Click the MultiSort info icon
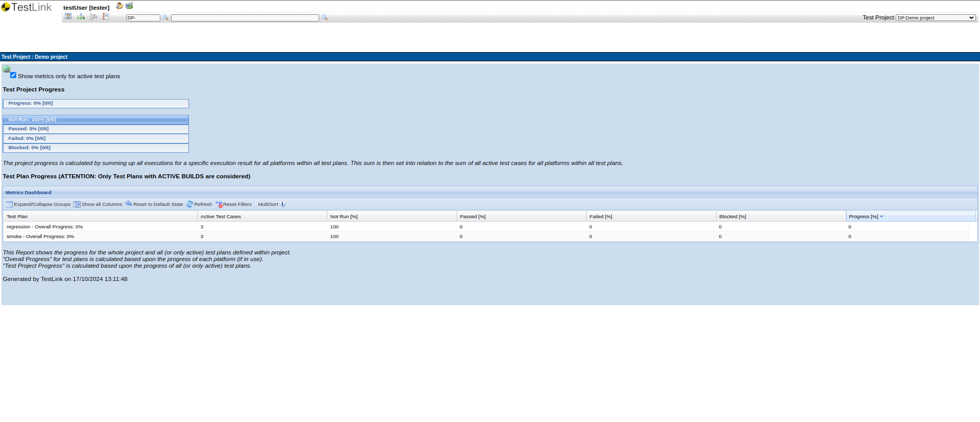The image size is (980, 422). click(x=283, y=204)
